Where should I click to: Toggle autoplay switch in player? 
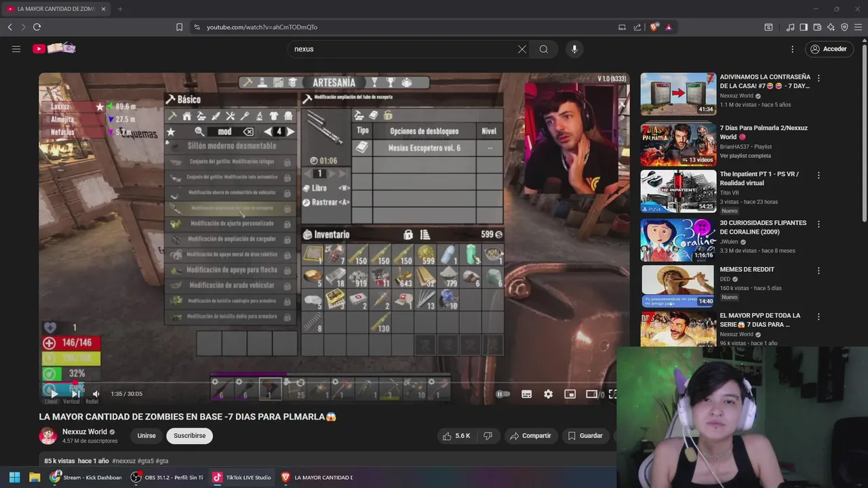click(502, 394)
